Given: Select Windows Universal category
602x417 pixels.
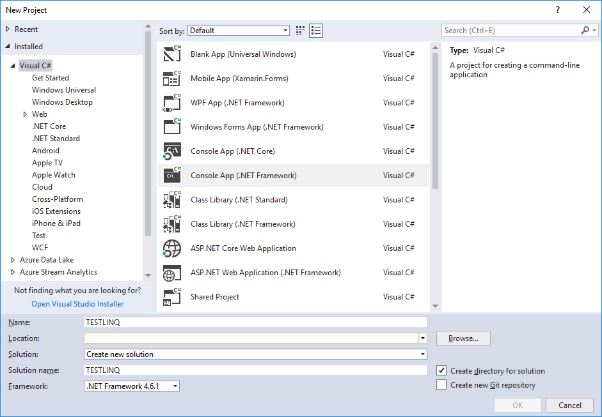Looking at the screenshot, I should point(64,90).
